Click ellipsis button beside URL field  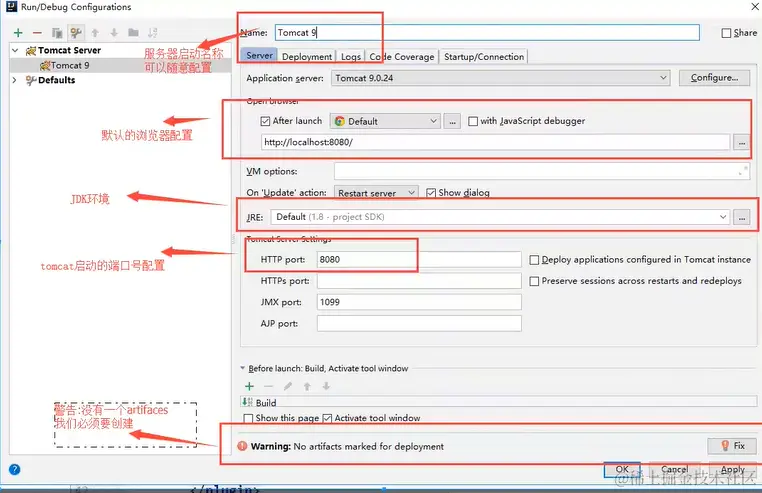(x=742, y=142)
